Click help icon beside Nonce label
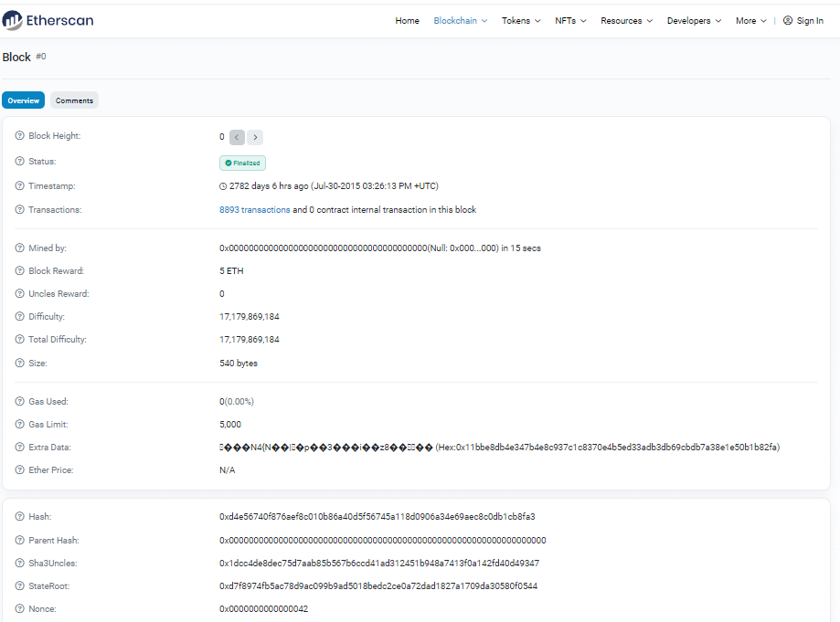The image size is (840, 622). pos(20,609)
